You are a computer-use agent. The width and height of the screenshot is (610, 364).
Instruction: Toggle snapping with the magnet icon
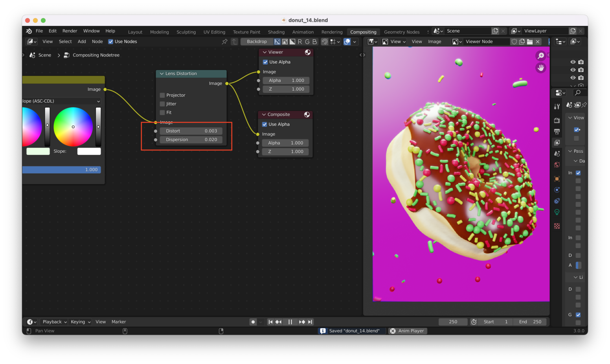pos(325,41)
